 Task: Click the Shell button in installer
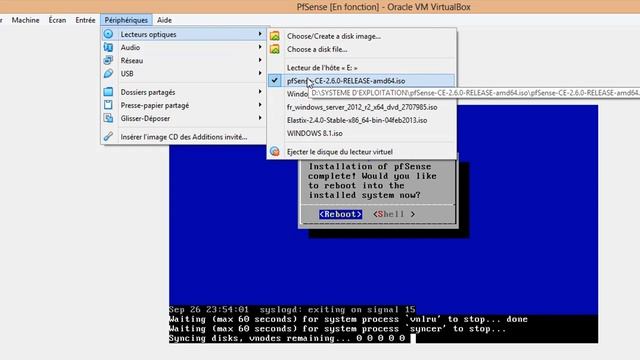394,214
